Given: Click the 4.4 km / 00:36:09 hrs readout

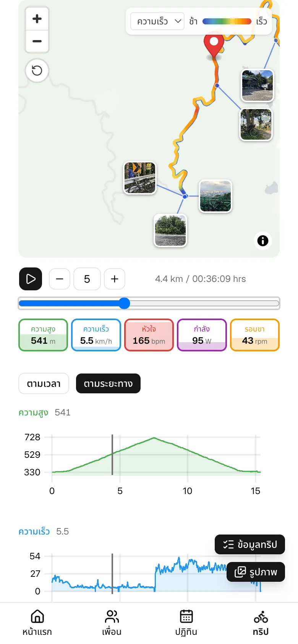Looking at the screenshot, I should [x=200, y=279].
